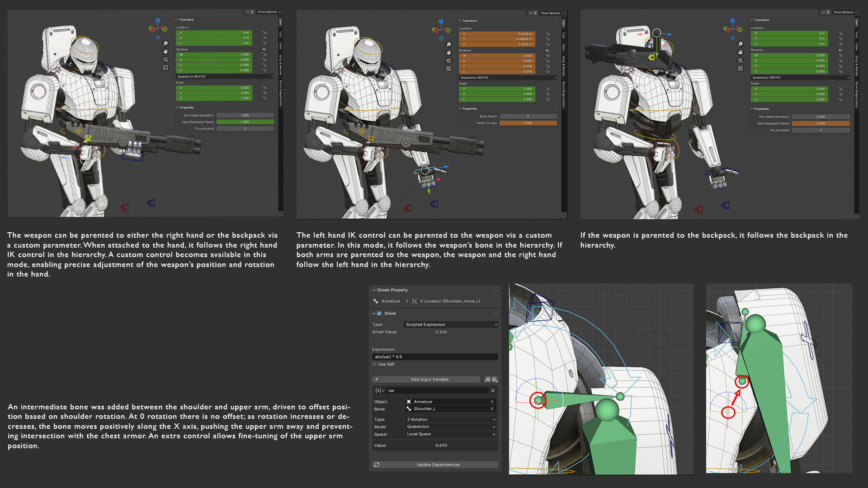Toggle camera view icon in middle viewport

(x=448, y=61)
